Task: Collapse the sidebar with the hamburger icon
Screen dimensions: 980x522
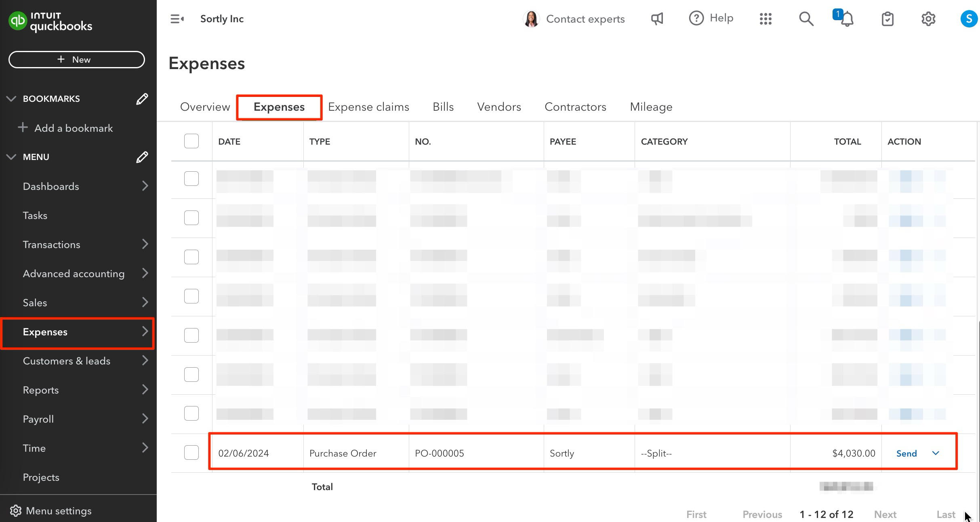Action: pos(177,19)
